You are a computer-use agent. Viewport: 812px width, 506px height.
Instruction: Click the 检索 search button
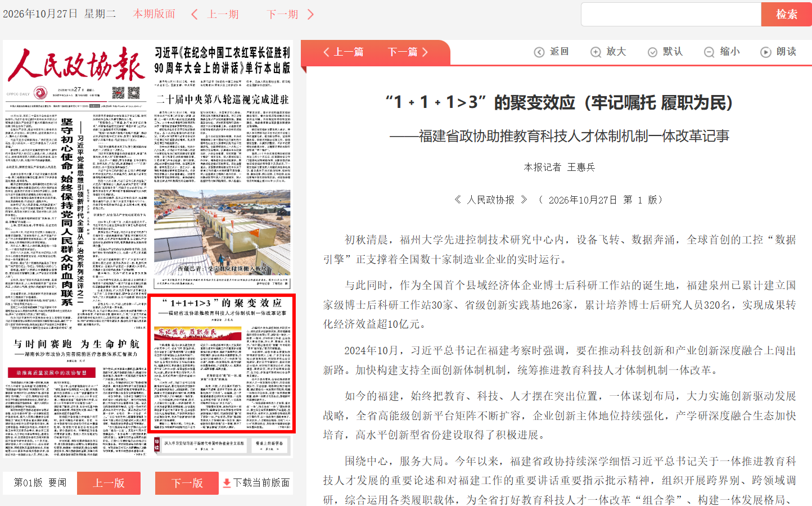[x=786, y=15]
